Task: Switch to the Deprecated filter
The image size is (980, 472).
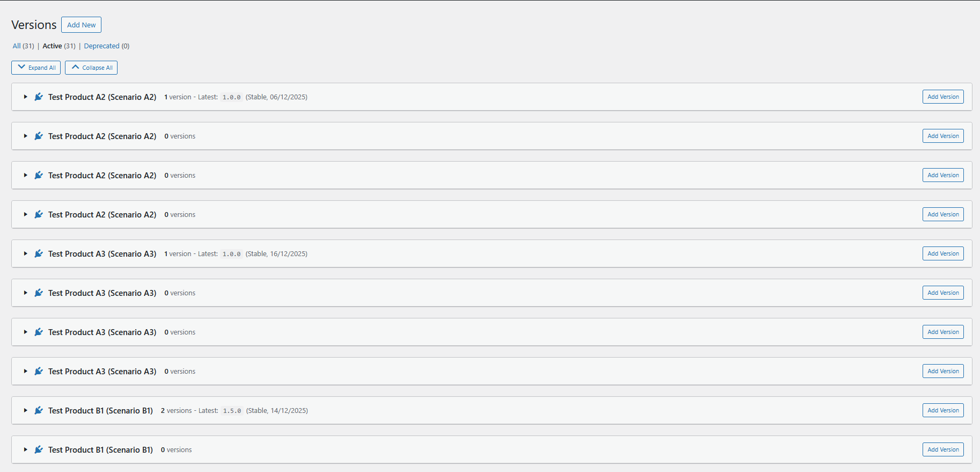Action: (102, 46)
